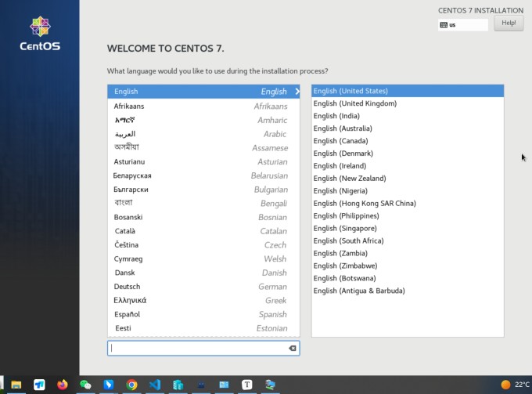
Task: Select Bulgarian in the language list
Action: [203, 190]
